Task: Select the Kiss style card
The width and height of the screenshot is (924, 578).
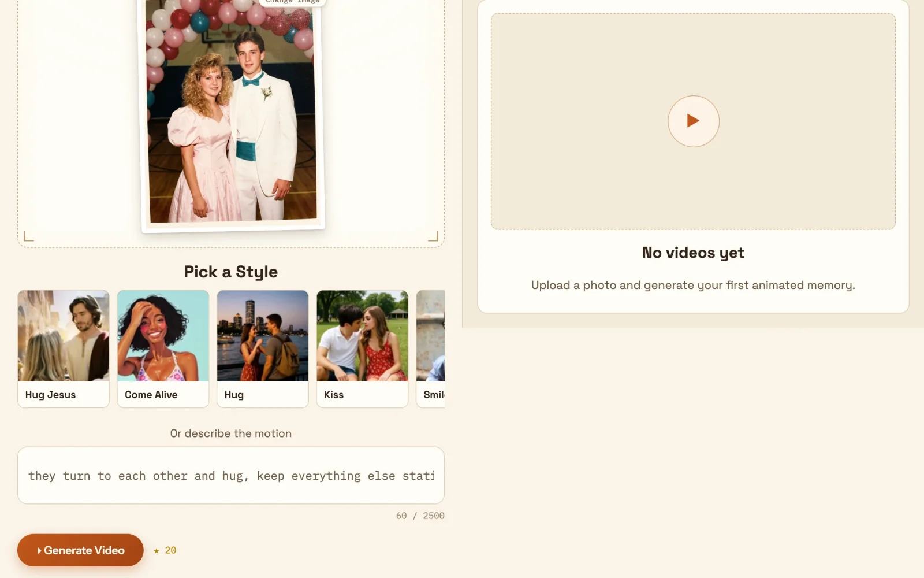Action: pyautogui.click(x=362, y=349)
